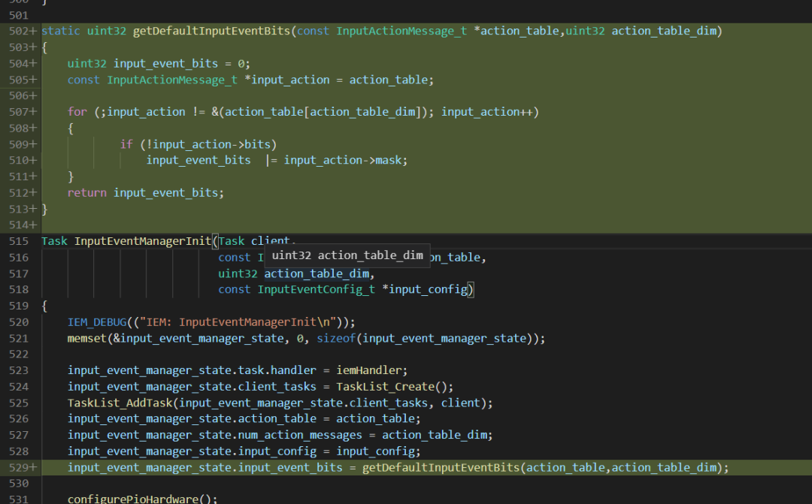Click num_action_messages on line 527
Image resolution: width=812 pixels, height=504 pixels.
(300, 435)
